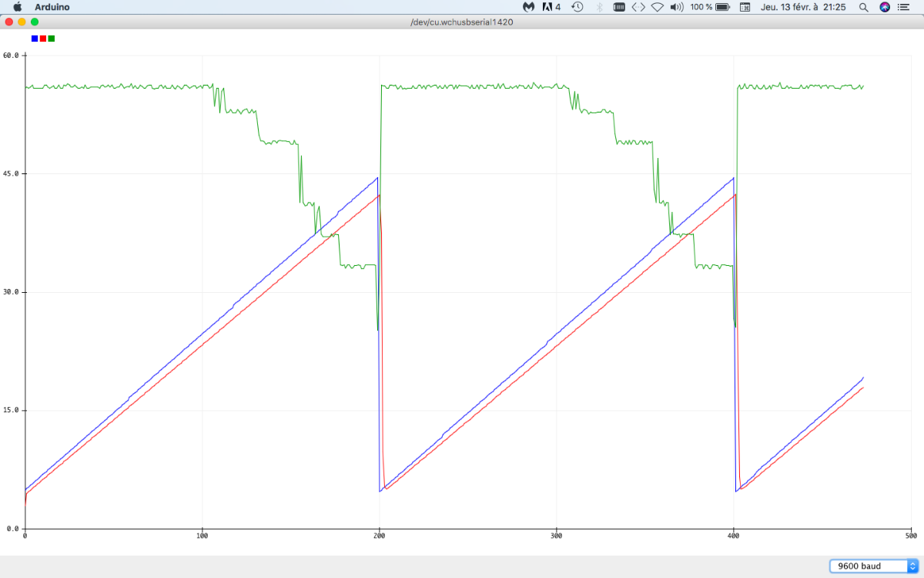
Task: Click the 400 x-axis label
Action: (734, 535)
